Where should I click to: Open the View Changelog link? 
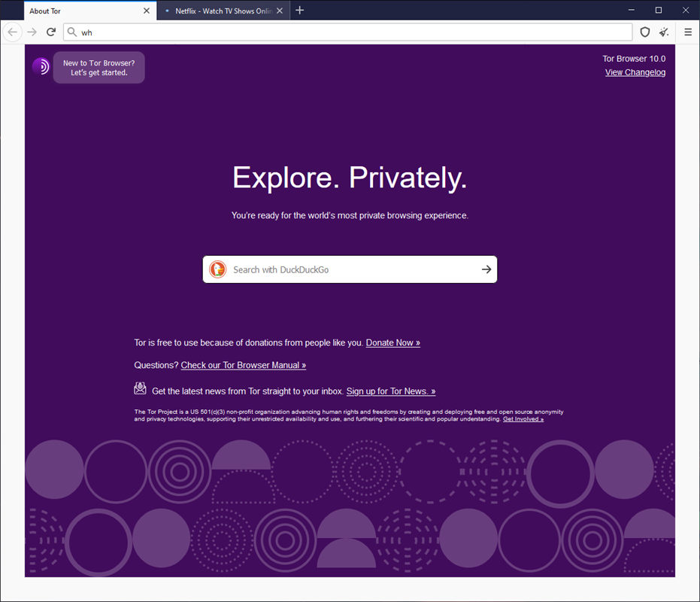pos(635,72)
